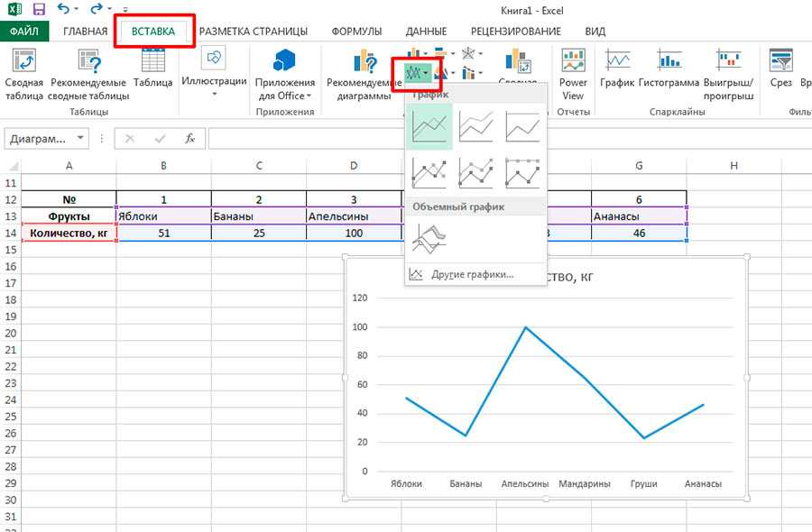812x532 pixels.
Task: Open the РАЗМЕТКА СТРАНИЦЫ tab
Action: tap(254, 31)
